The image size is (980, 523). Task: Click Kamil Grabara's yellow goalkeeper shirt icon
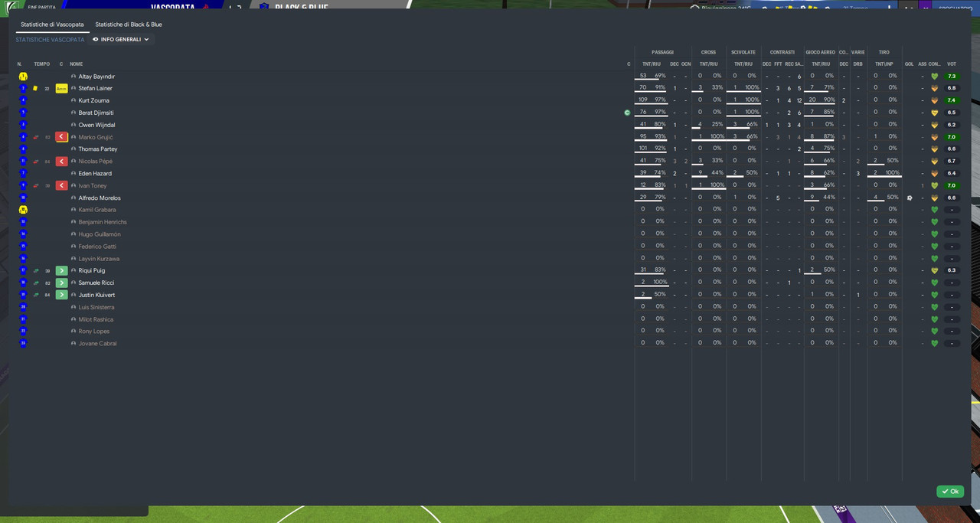point(23,210)
